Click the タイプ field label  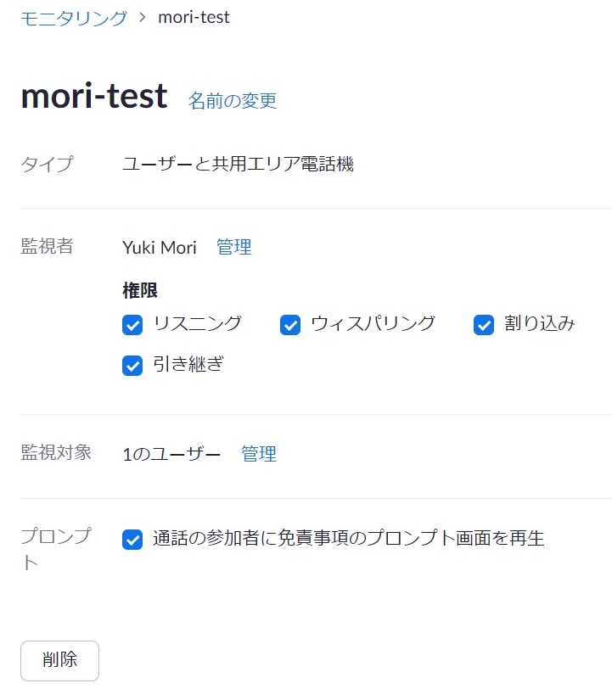pyautogui.click(x=47, y=164)
